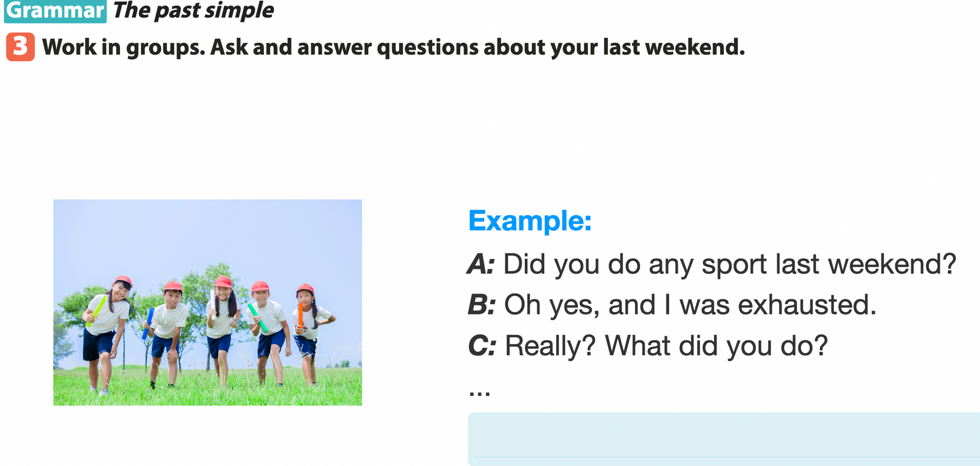Click the "Work in groups" instruction text

tap(393, 48)
